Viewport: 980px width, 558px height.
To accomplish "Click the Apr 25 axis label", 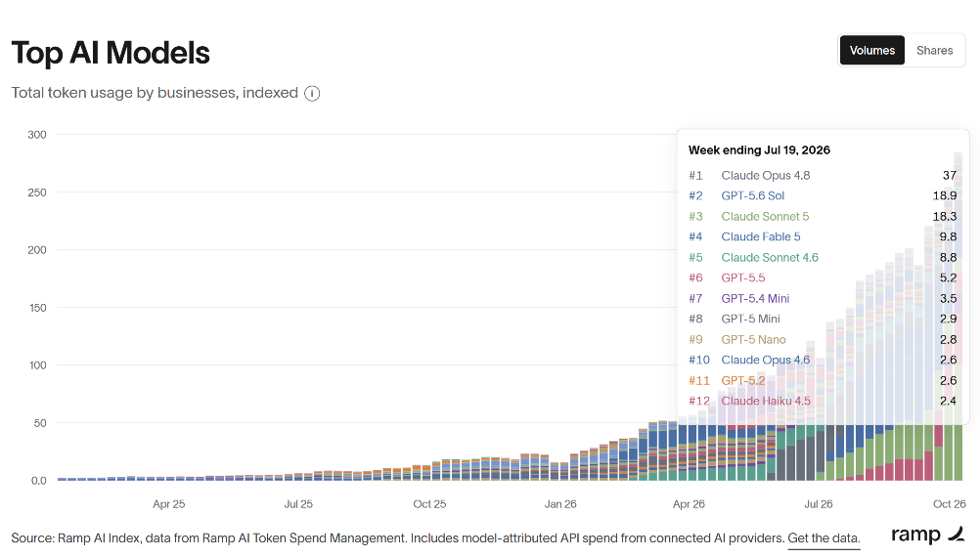I will [169, 504].
